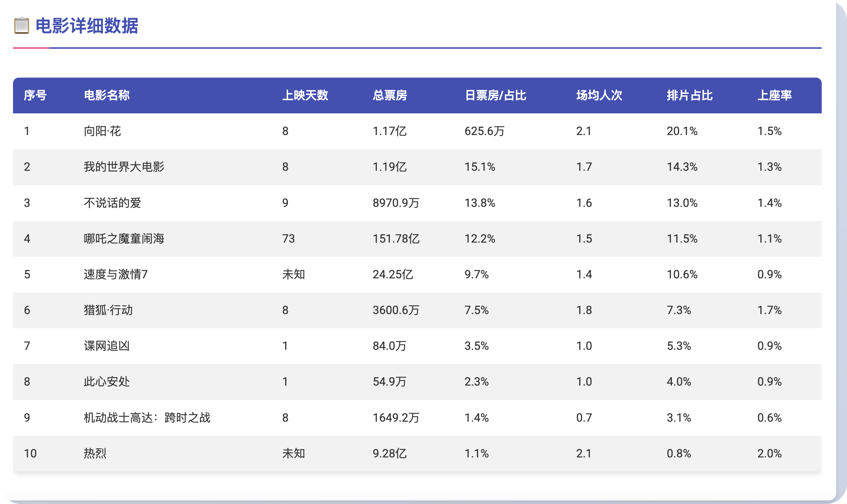Viewport: 847px width, 504px height.
Task: Select the 我的世界大电影 row title
Action: (x=124, y=167)
